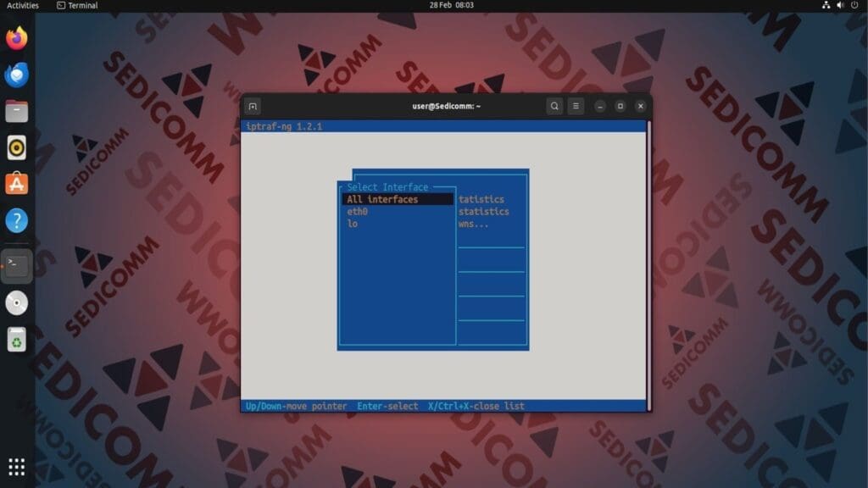Select the lo loopback interface entry

click(352, 223)
